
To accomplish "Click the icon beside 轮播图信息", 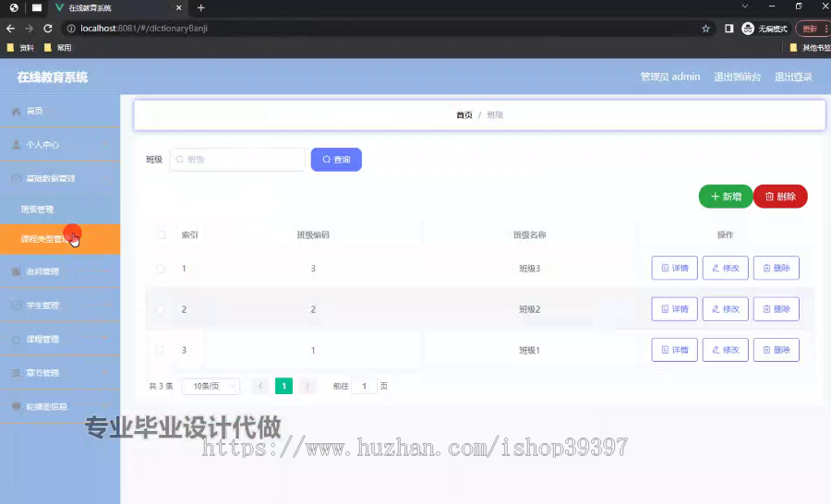I will [x=16, y=406].
